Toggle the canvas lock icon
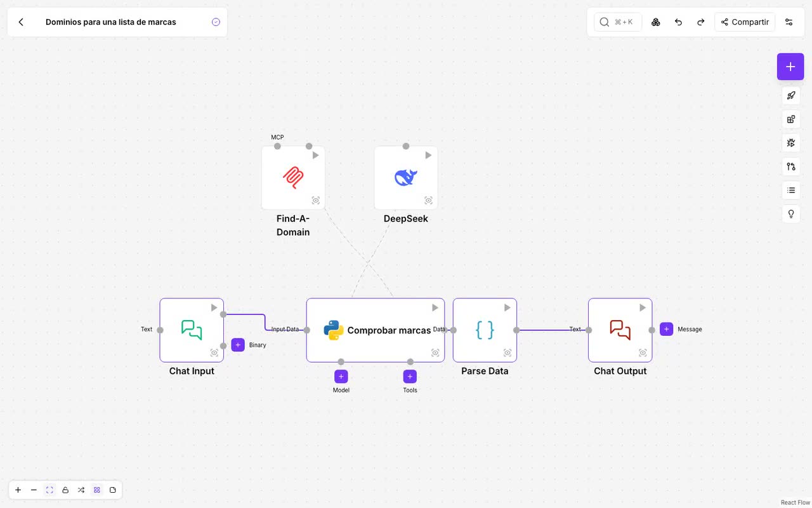The height and width of the screenshot is (508, 812). click(65, 490)
